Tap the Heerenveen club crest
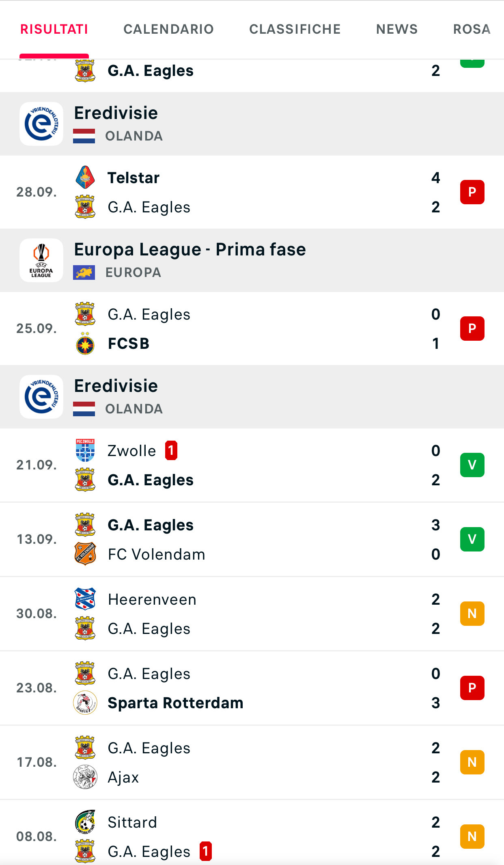This screenshot has height=865, width=504. click(x=85, y=599)
